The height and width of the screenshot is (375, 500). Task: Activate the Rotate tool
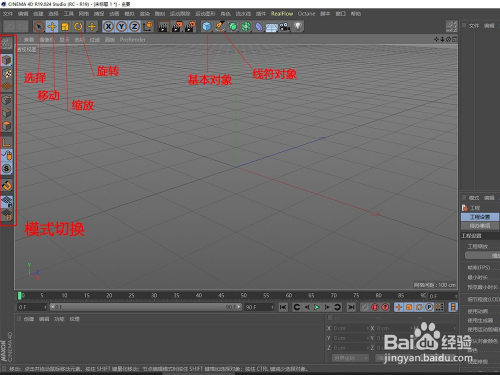[78, 26]
